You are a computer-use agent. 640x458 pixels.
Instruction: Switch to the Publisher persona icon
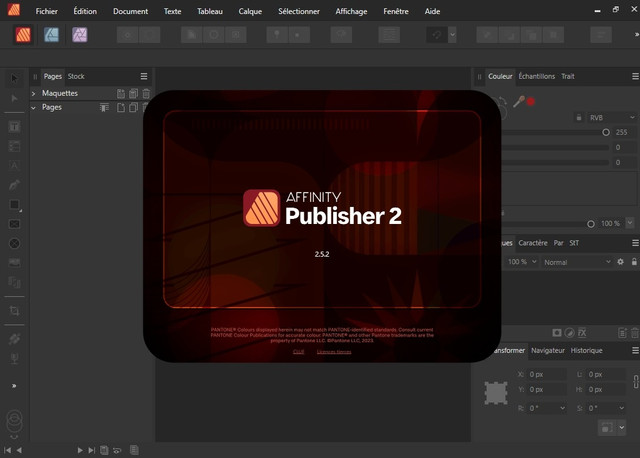point(23,35)
